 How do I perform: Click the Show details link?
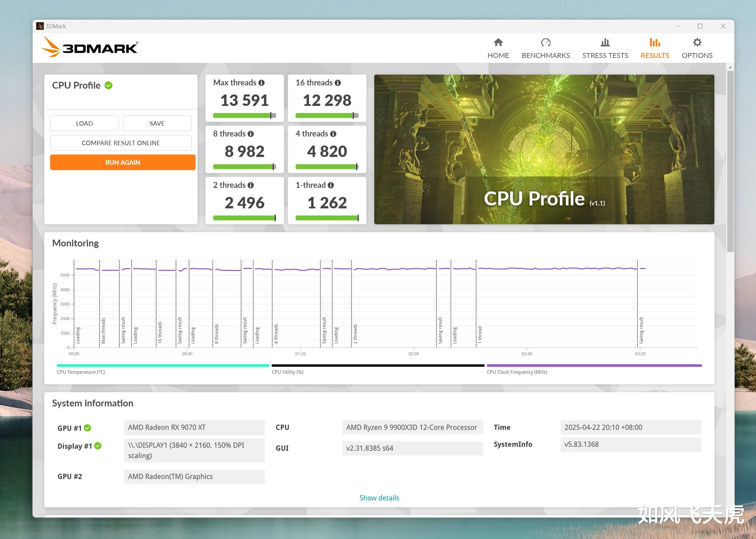point(379,498)
